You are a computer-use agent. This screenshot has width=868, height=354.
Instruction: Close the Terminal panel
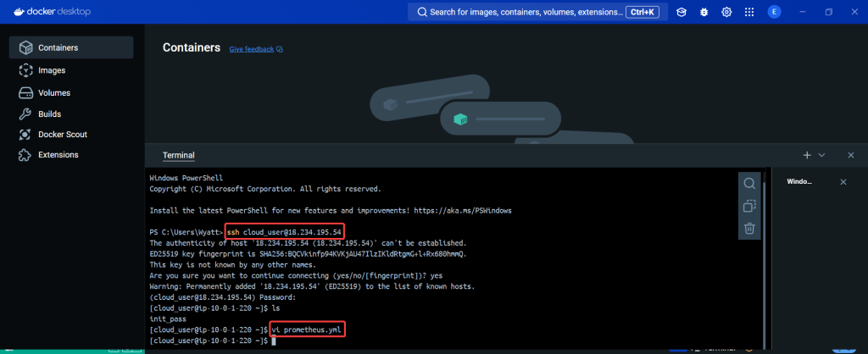(850, 156)
